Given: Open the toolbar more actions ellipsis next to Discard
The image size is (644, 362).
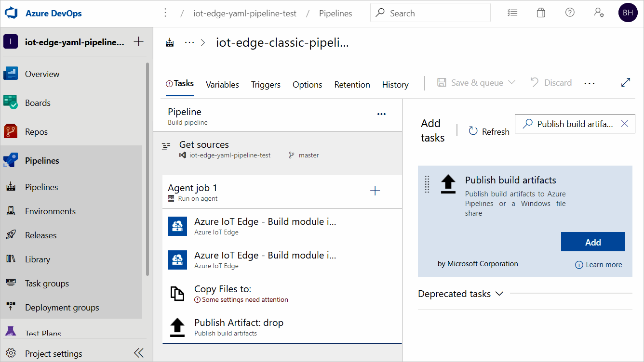Looking at the screenshot, I should [589, 83].
